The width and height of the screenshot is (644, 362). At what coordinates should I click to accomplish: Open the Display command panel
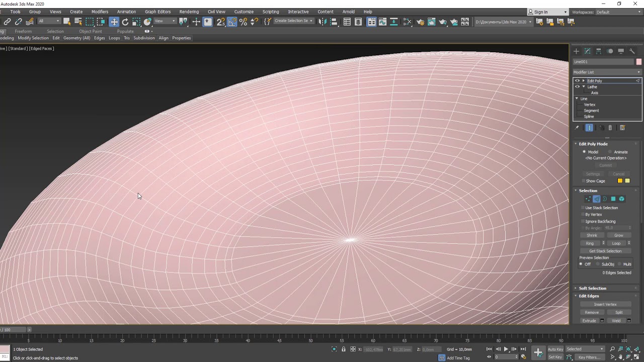(621, 51)
